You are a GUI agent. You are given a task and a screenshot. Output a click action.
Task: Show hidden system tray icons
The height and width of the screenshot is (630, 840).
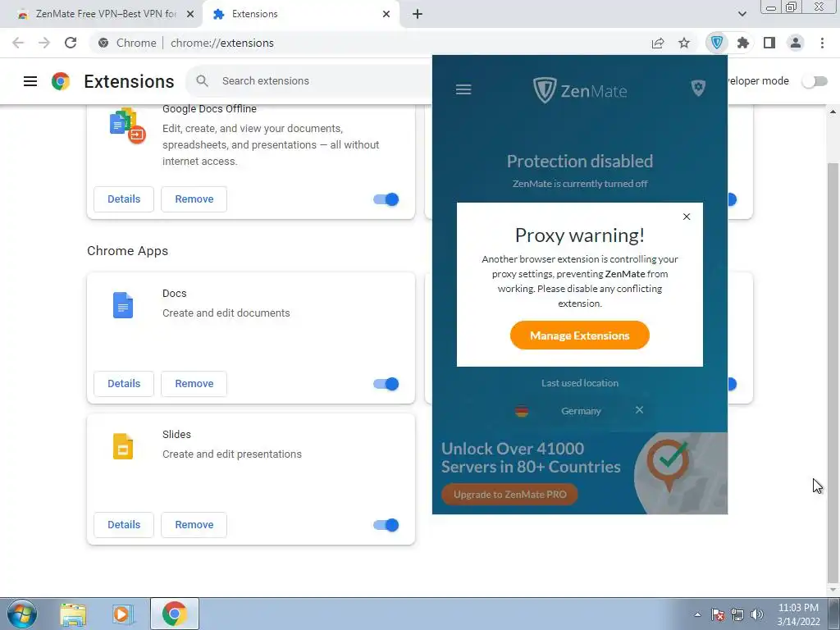(x=697, y=614)
